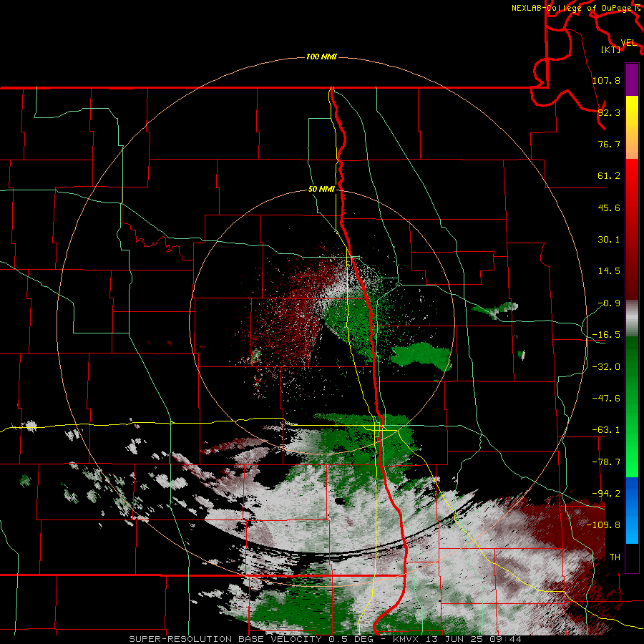Viewport: 644px width, 644px height.
Task: Pick the green inbound segment of color bar
Action: pyautogui.click(x=632, y=406)
